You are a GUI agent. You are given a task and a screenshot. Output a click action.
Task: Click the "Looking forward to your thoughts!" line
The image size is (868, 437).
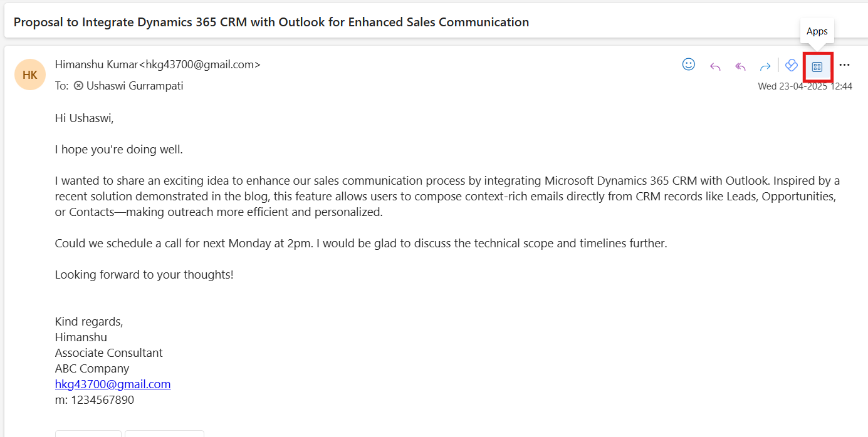(x=144, y=274)
